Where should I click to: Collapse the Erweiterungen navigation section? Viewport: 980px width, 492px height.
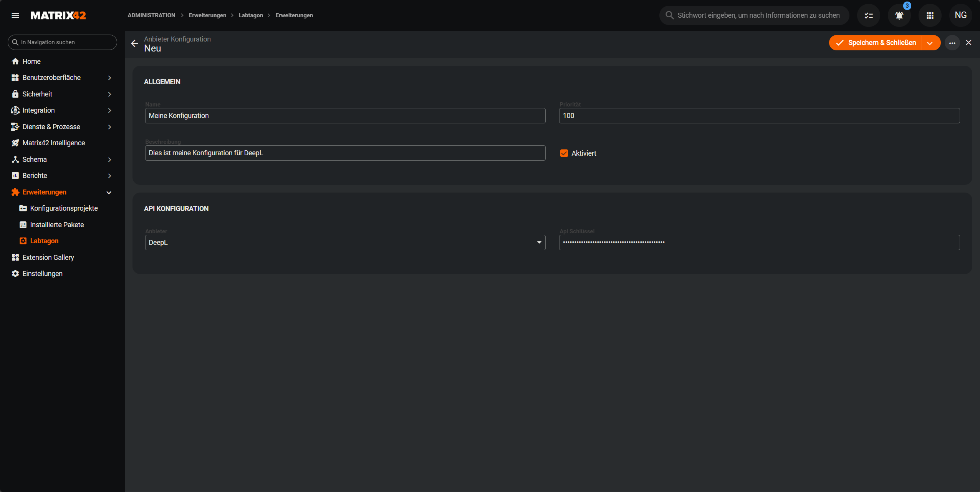point(109,193)
